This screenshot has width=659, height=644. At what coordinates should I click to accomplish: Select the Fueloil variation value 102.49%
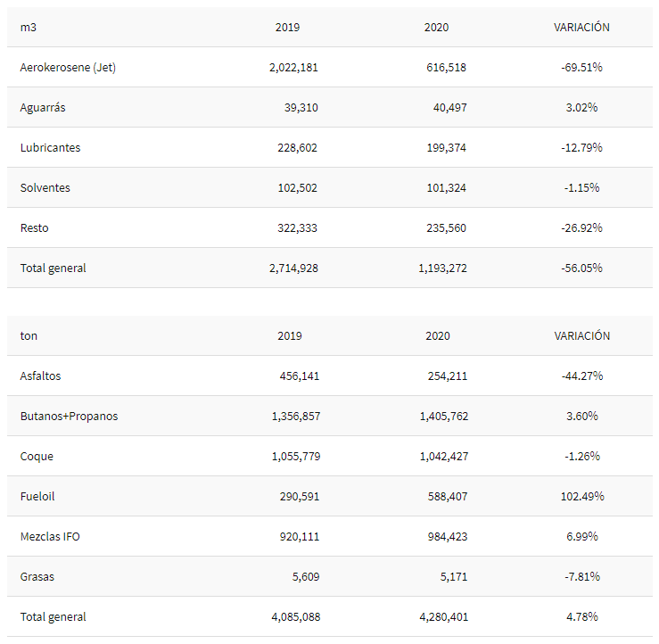(x=581, y=497)
